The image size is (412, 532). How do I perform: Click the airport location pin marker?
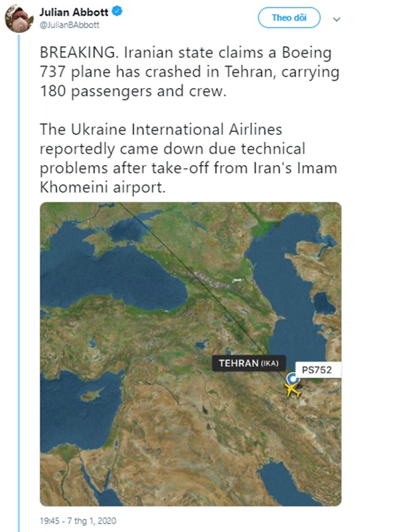293,379
